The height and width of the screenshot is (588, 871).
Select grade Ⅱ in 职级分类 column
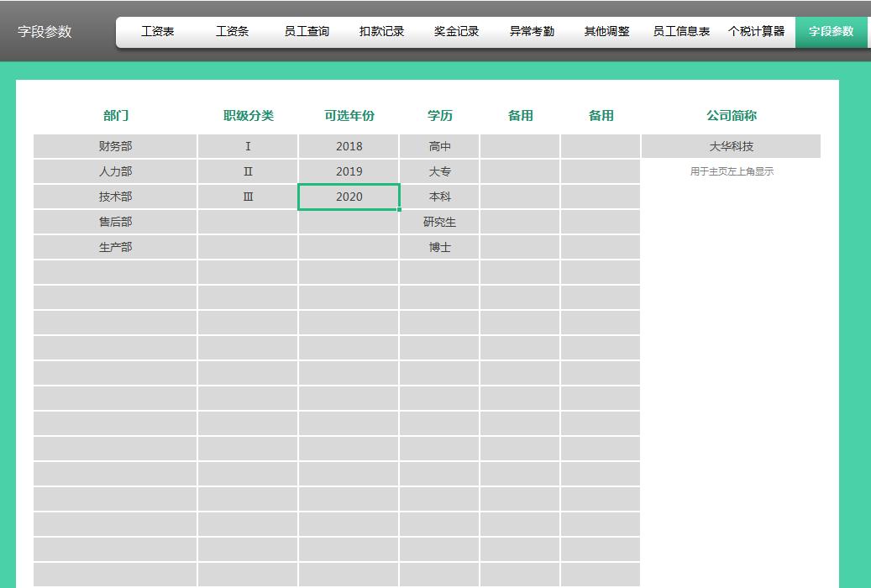247,171
